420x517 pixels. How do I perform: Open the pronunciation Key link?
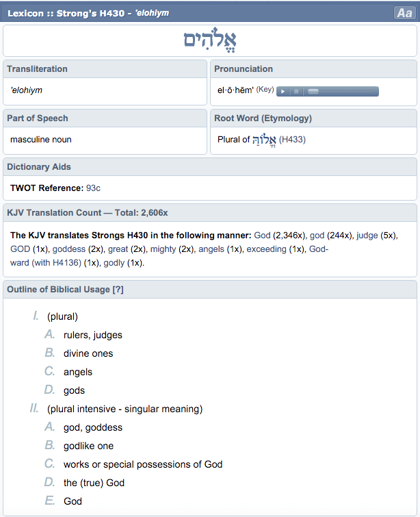(265, 90)
